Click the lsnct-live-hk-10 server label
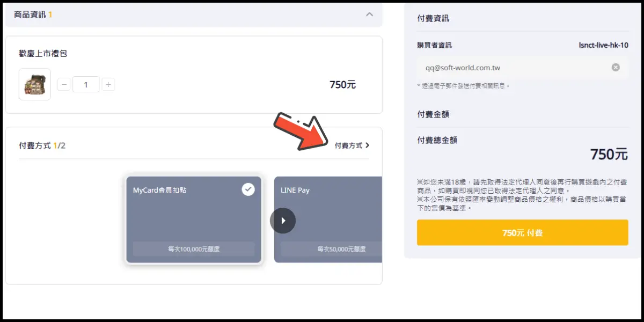The width and height of the screenshot is (644, 322). [603, 45]
